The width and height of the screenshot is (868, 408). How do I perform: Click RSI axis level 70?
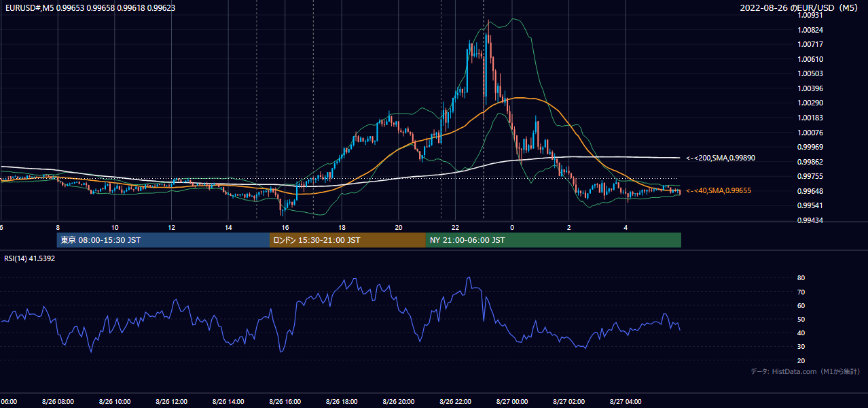pyautogui.click(x=801, y=292)
